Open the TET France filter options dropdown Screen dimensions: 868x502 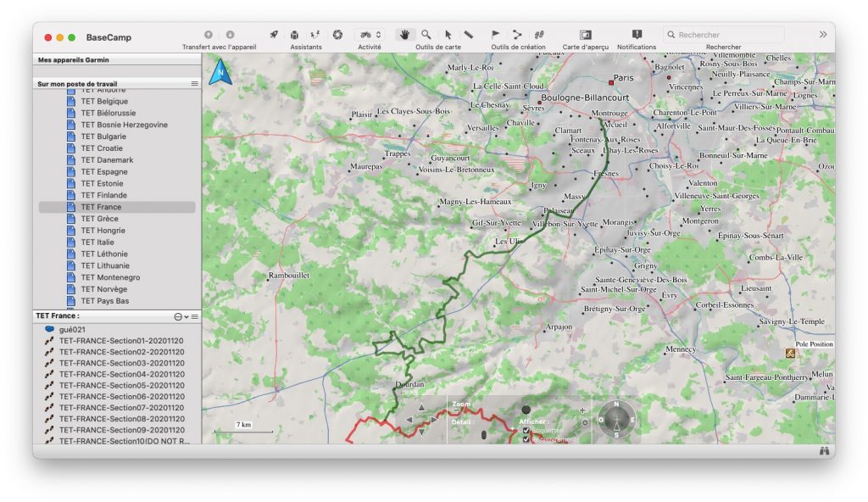click(x=181, y=316)
